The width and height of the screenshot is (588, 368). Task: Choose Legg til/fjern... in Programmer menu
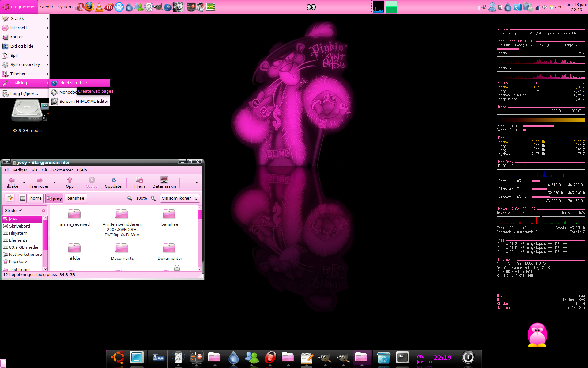25,94
